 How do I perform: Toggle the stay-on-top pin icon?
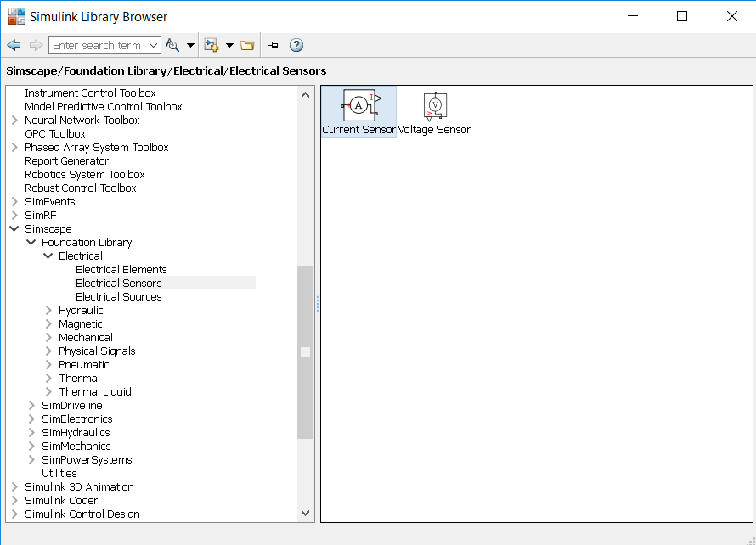coord(274,45)
